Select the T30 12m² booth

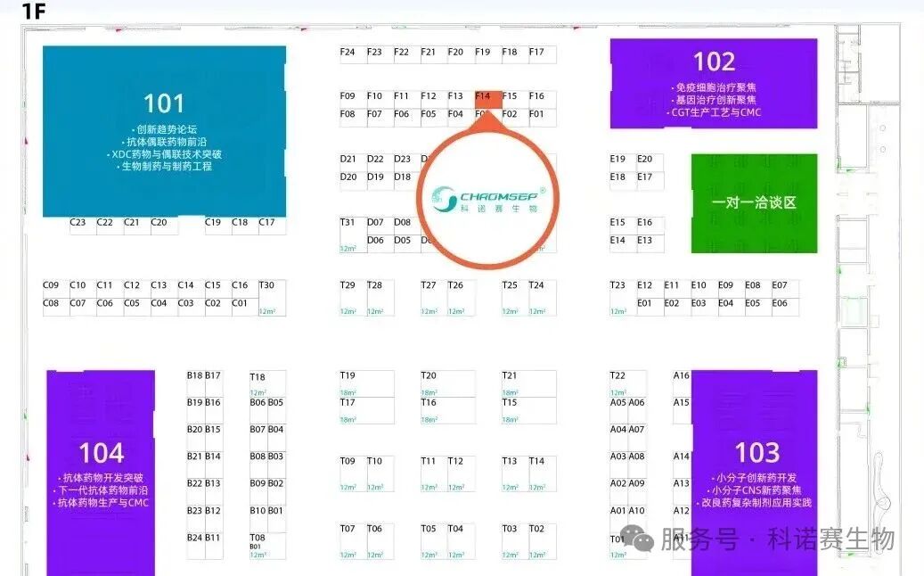point(273,298)
